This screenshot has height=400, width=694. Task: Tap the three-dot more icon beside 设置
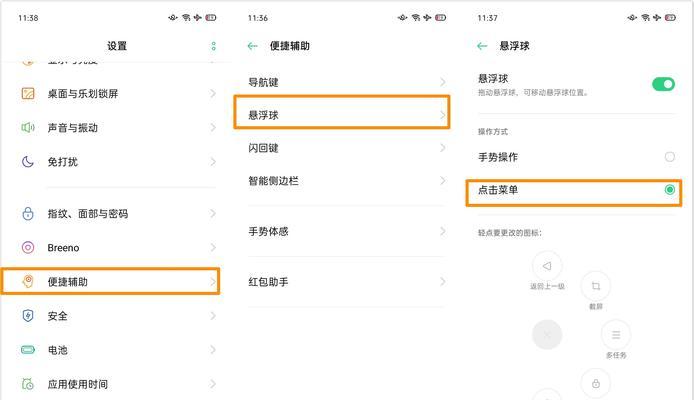click(x=213, y=46)
